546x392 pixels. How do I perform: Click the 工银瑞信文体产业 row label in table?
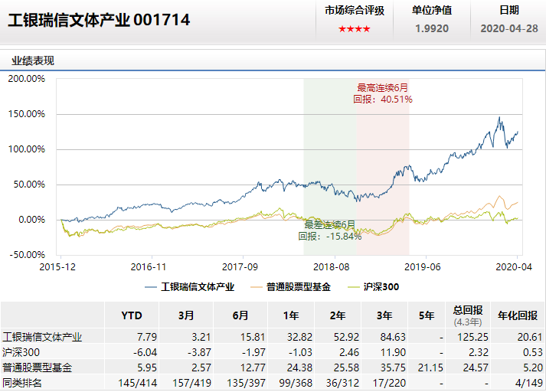(42, 337)
